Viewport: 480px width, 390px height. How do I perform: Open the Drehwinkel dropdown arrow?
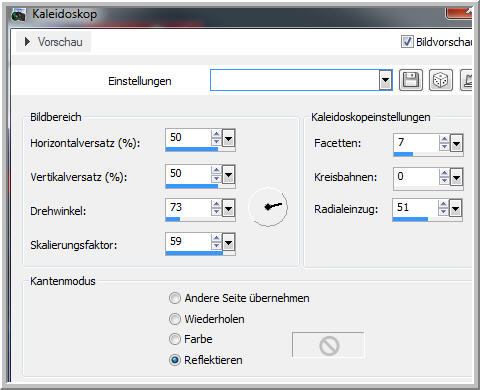point(229,209)
